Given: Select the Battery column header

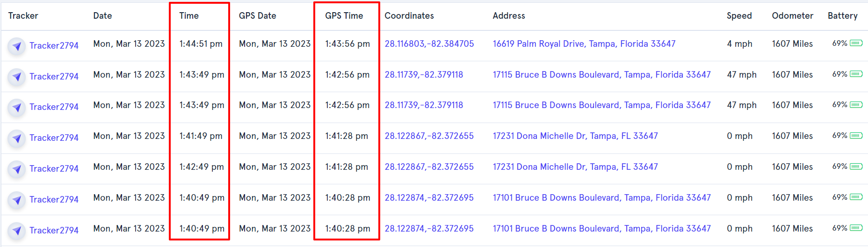Looking at the screenshot, I should tap(843, 15).
